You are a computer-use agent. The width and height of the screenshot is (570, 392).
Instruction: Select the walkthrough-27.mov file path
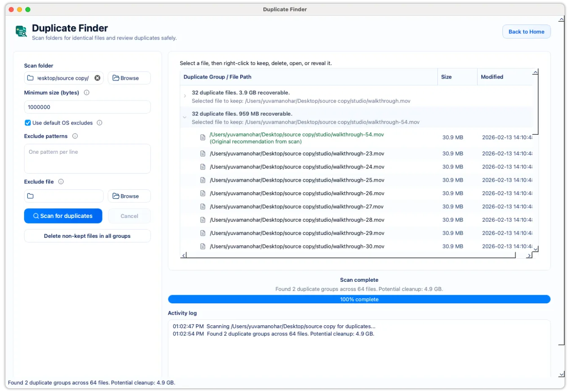296,207
